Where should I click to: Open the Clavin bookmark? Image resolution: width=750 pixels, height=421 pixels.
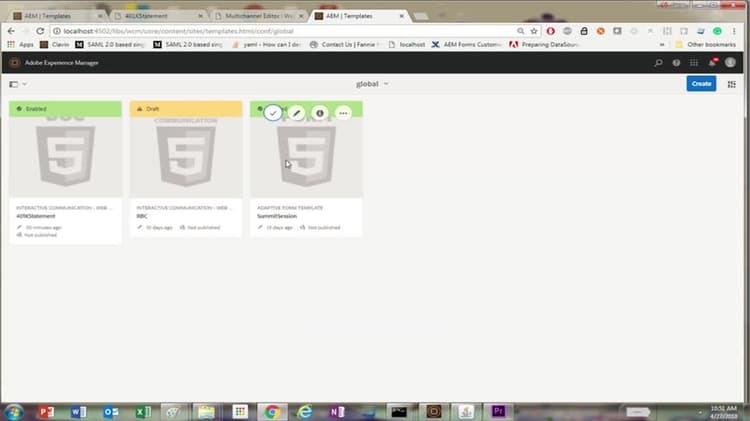55,44
